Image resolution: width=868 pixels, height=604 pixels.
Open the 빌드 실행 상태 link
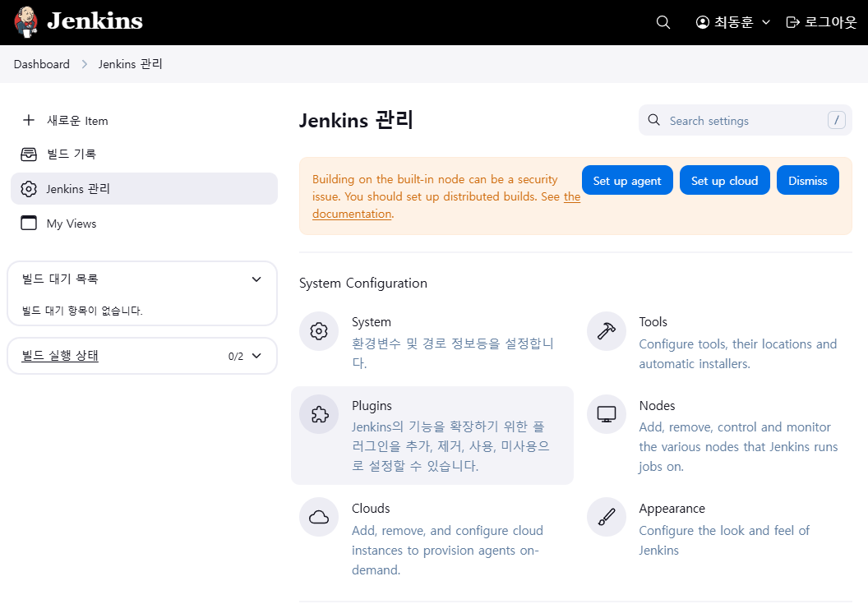pyautogui.click(x=60, y=356)
